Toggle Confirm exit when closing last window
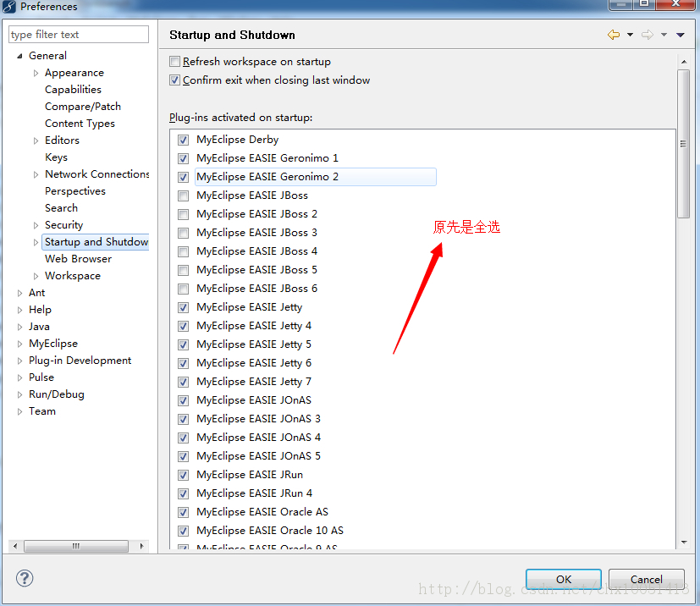The height and width of the screenshot is (606, 700). 174,80
